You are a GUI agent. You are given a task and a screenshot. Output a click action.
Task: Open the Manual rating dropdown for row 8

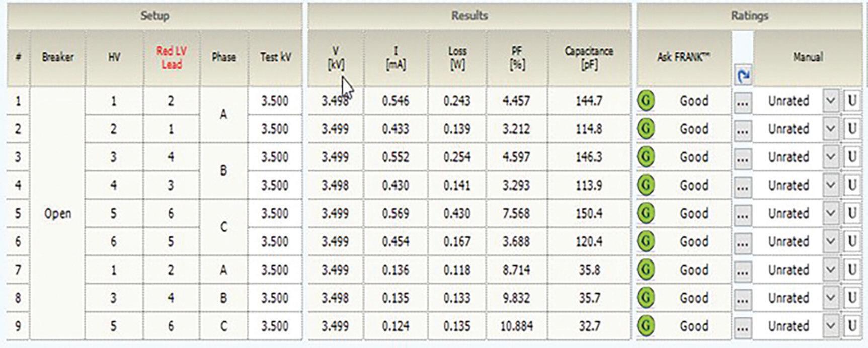(831, 298)
